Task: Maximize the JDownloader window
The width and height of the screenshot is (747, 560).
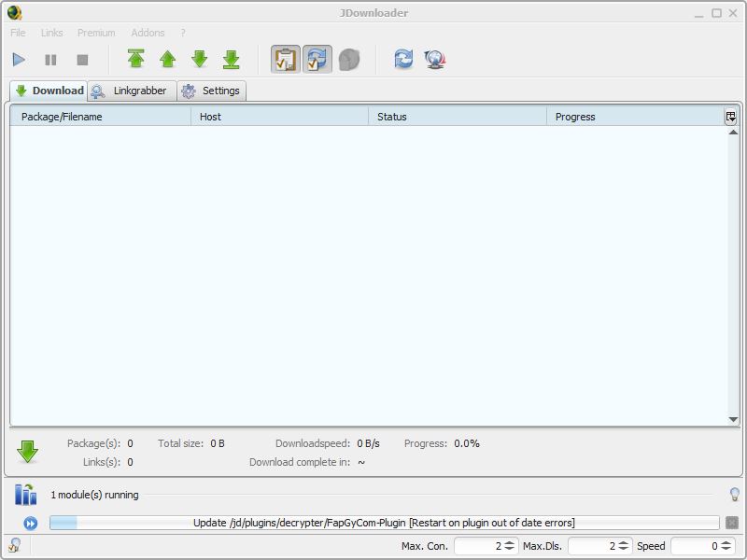Action: 716,13
